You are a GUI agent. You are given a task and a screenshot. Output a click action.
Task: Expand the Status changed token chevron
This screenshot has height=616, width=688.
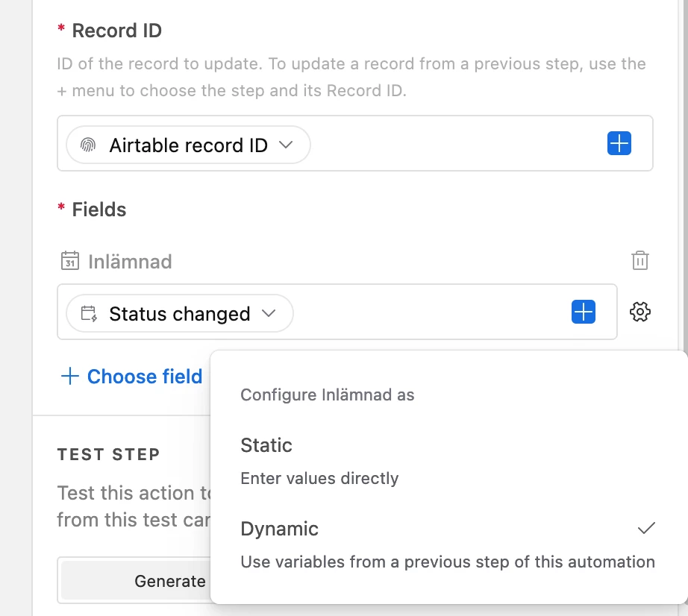269,313
